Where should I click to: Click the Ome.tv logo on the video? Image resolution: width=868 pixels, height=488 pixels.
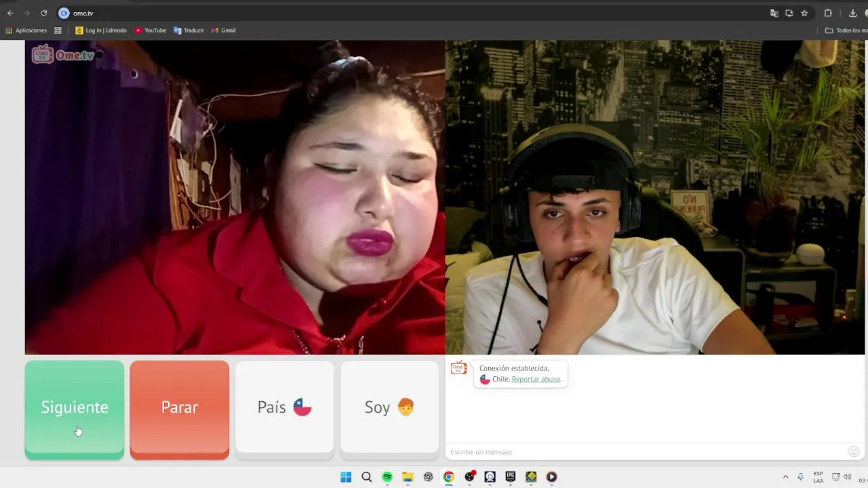pyautogui.click(x=63, y=55)
